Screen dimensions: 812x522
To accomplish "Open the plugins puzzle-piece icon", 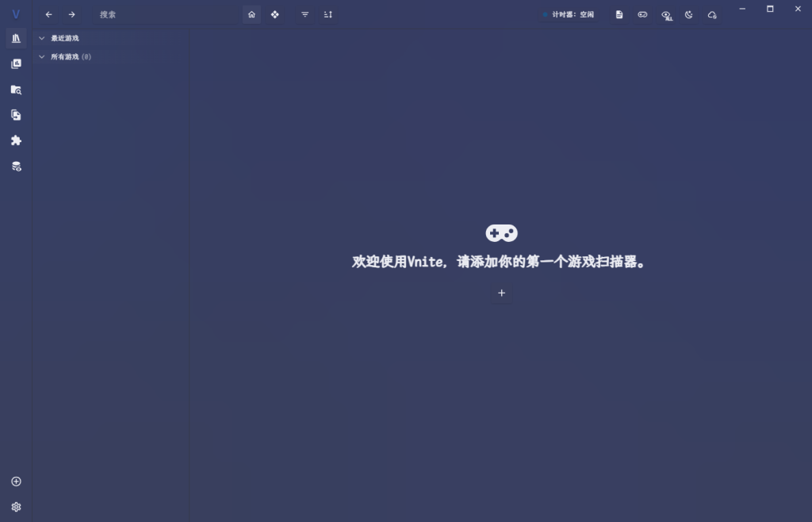I will [x=16, y=140].
